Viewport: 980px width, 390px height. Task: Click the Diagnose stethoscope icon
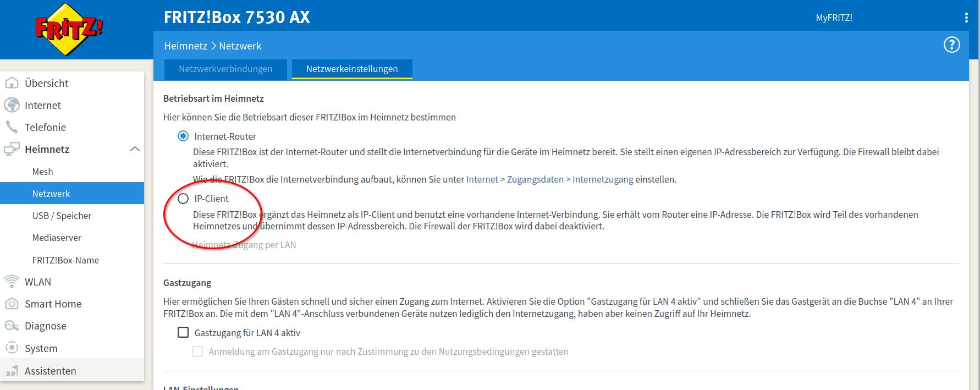[12, 326]
